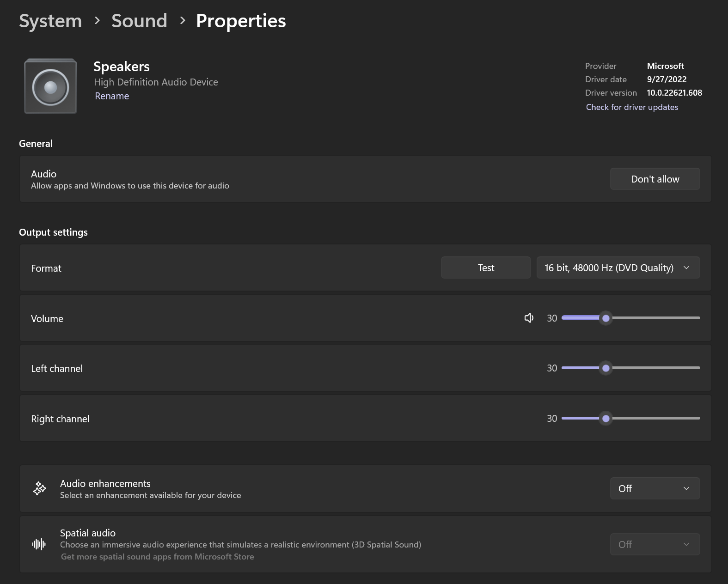Mute using the volume speaker icon
Viewport: 728px width, 584px height.
529,318
